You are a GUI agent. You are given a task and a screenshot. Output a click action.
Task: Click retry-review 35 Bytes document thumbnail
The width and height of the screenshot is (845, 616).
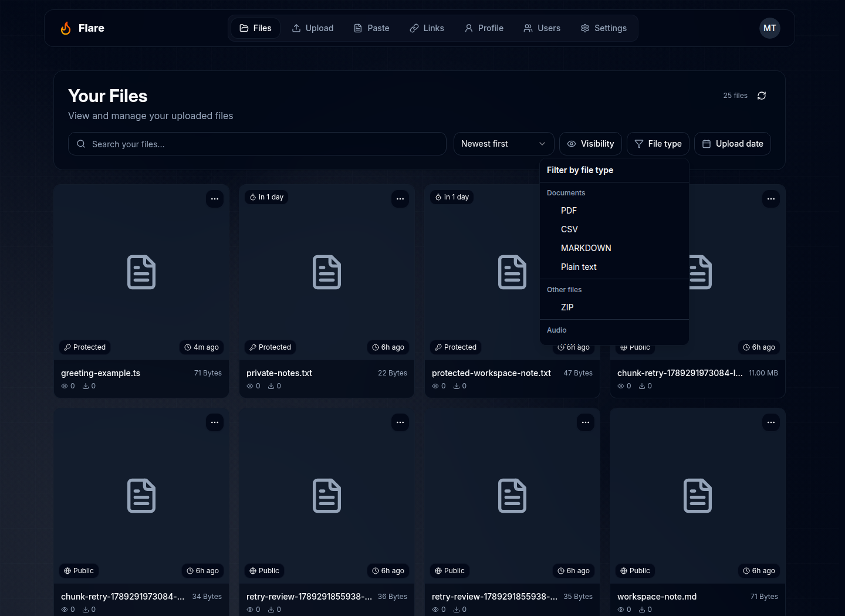click(x=512, y=496)
